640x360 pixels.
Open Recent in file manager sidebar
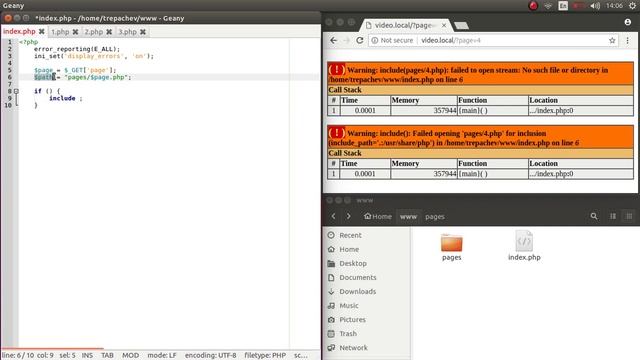[x=350, y=235]
